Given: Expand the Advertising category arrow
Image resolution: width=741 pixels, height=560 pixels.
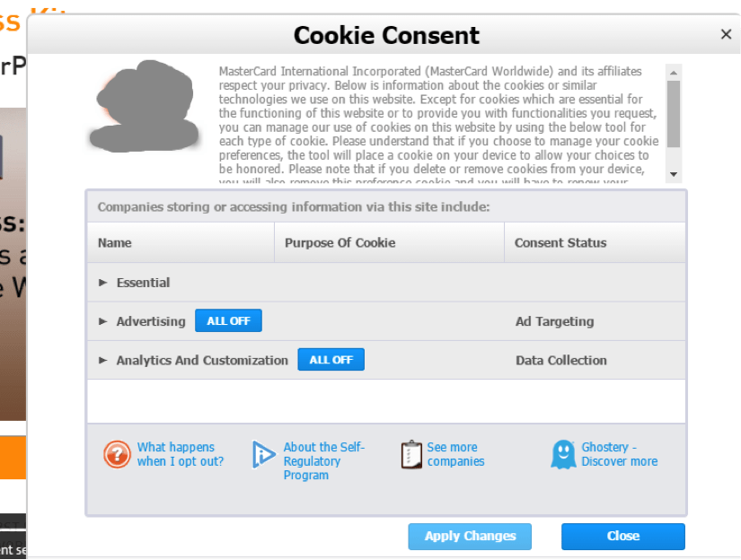Looking at the screenshot, I should 102,321.
